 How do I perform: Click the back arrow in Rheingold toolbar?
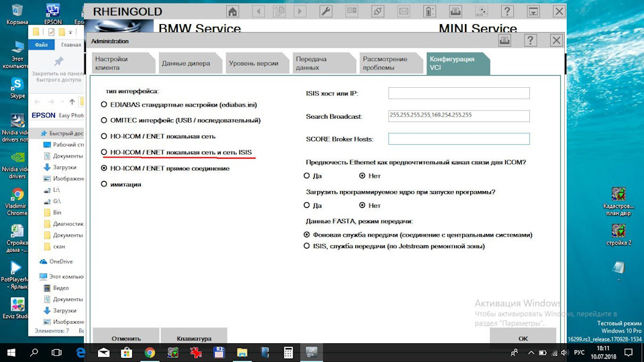(x=258, y=11)
